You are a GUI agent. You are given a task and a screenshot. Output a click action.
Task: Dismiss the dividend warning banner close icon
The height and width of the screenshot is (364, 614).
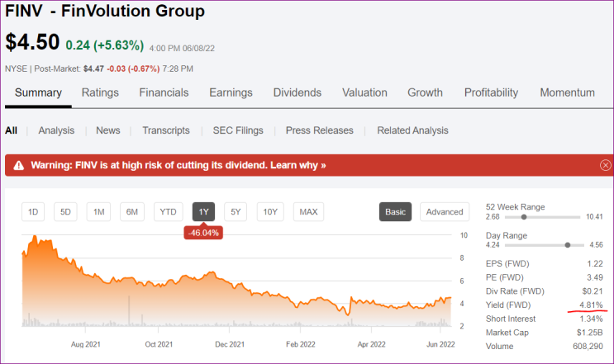click(x=605, y=165)
